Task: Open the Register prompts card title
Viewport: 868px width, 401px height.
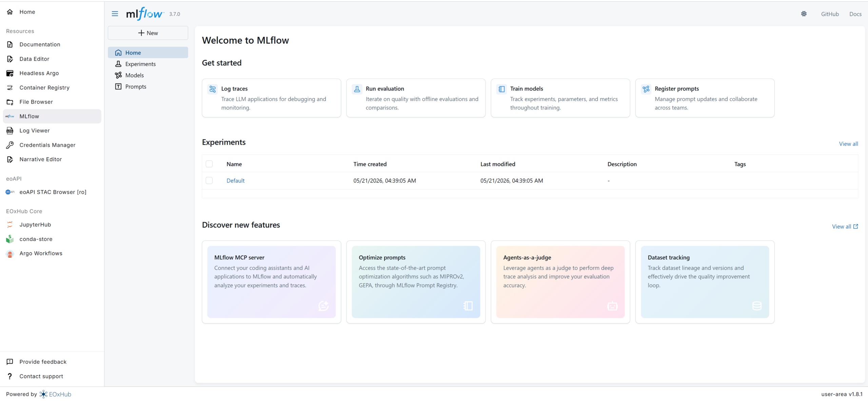Action: pyautogui.click(x=677, y=89)
